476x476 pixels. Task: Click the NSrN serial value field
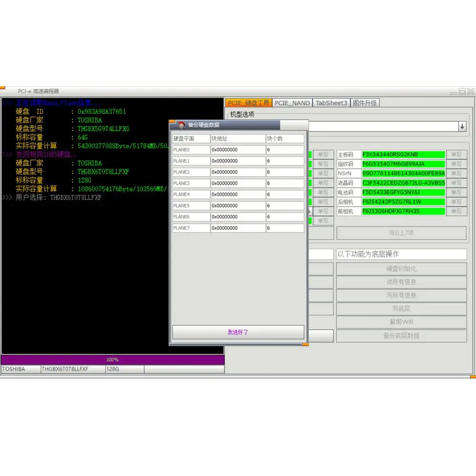pos(404,173)
